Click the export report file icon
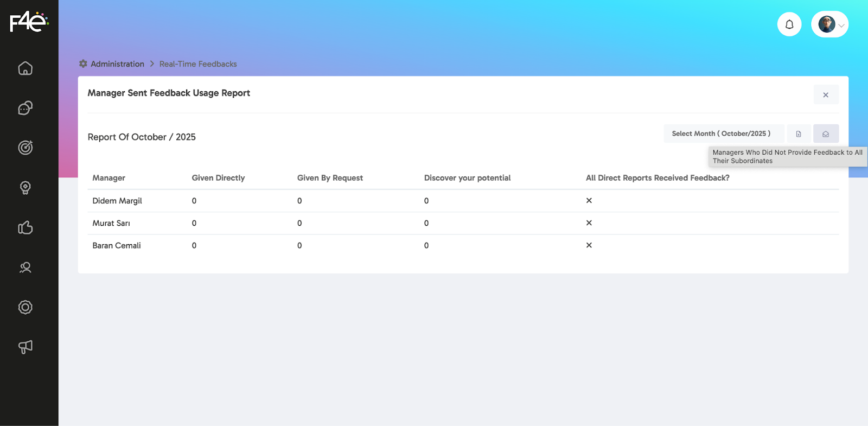 [x=799, y=134]
